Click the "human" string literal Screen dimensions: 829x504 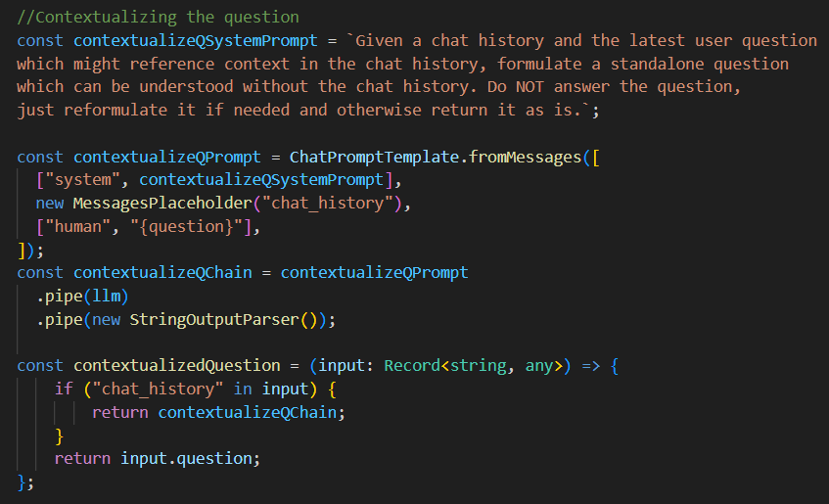78,226
